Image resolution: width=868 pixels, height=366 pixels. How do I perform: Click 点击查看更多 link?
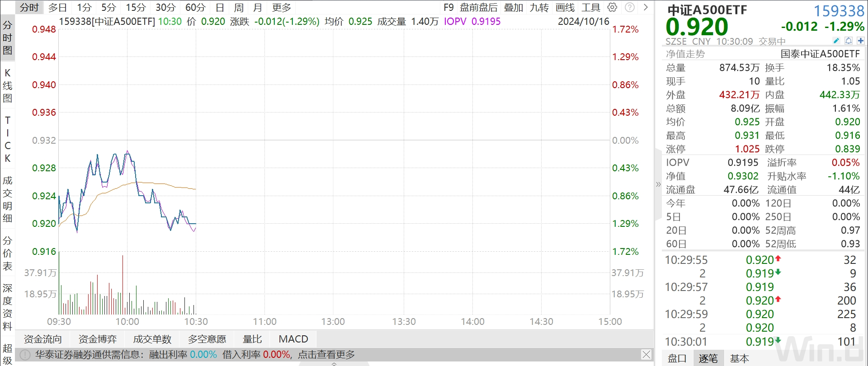326,355
